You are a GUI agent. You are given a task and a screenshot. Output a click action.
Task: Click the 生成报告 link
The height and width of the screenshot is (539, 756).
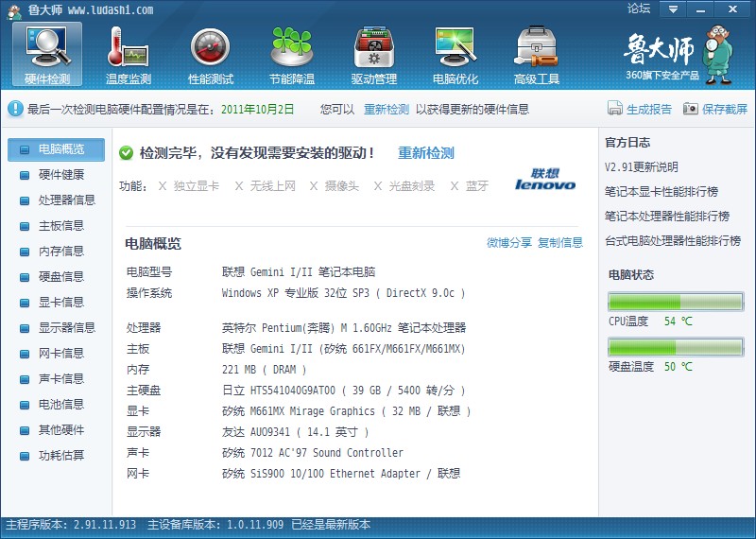[x=649, y=110]
